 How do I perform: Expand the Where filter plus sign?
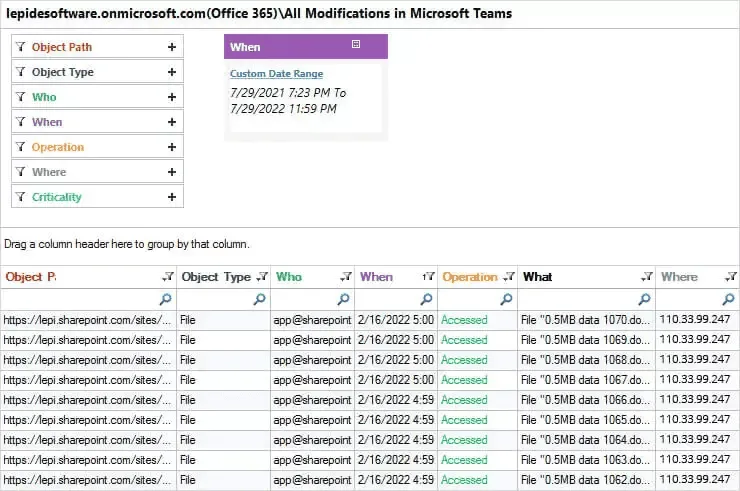click(172, 172)
